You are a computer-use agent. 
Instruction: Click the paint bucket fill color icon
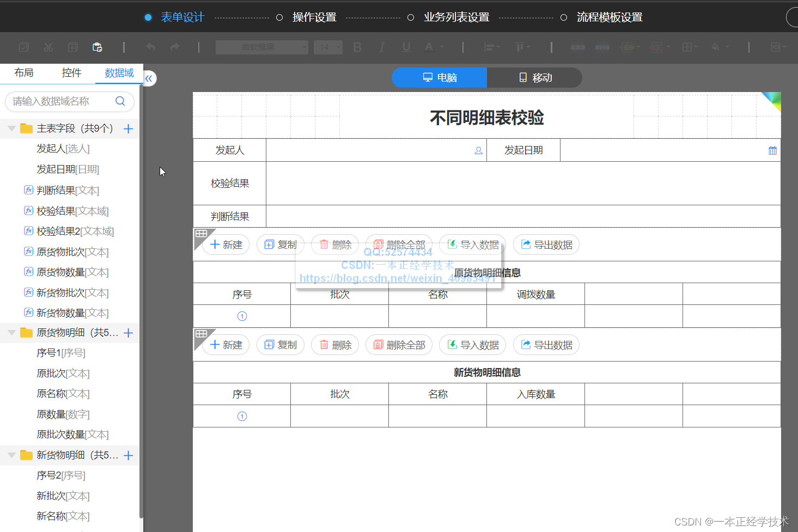click(715, 47)
